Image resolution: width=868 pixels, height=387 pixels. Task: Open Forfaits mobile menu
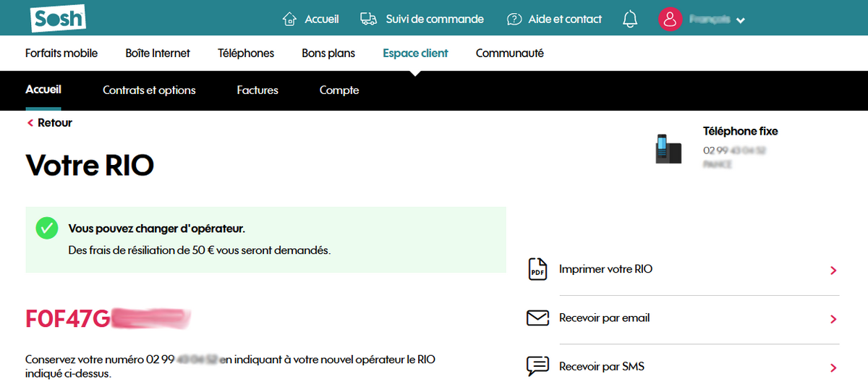pyautogui.click(x=61, y=53)
